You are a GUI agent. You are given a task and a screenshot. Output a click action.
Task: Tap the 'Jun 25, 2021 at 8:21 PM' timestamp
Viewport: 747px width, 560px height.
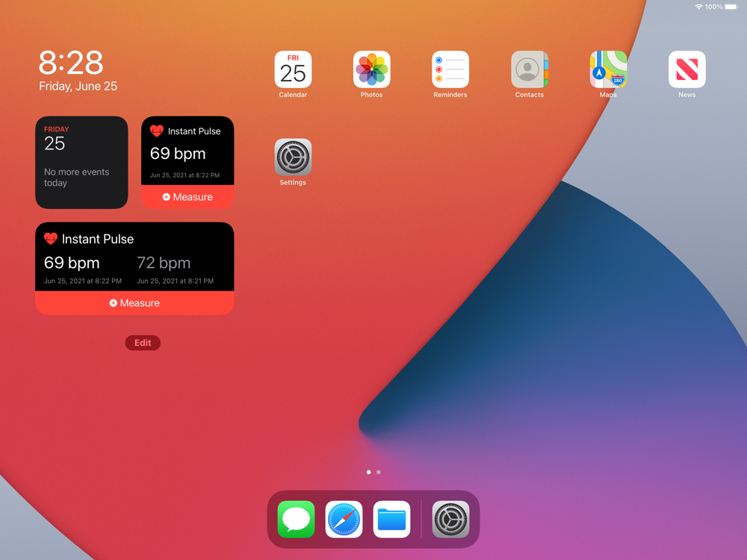coord(176,281)
